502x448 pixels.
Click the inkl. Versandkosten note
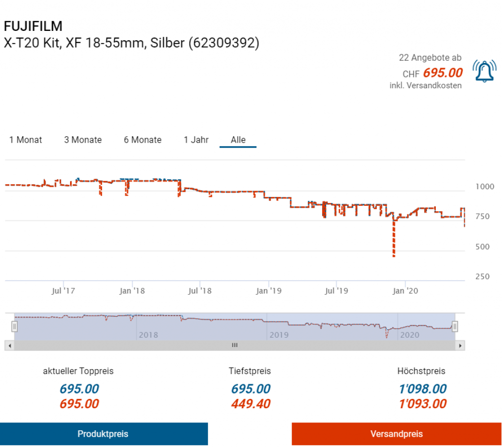[x=426, y=86]
